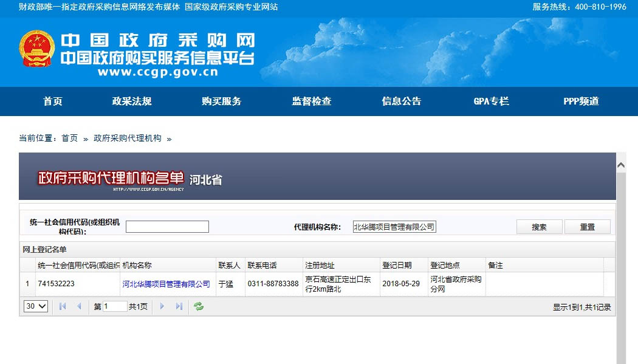Open PPP频道 navigation menu
638x364 pixels.
click(581, 101)
